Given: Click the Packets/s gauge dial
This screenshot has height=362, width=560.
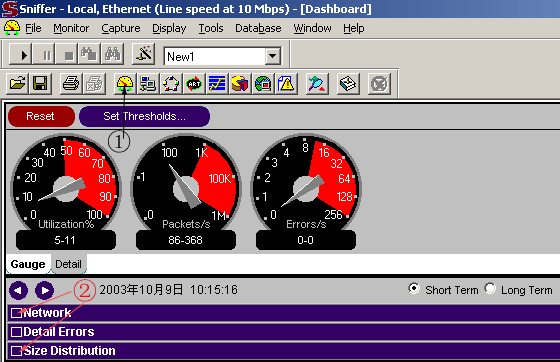Looking at the screenshot, I should pos(186,182).
